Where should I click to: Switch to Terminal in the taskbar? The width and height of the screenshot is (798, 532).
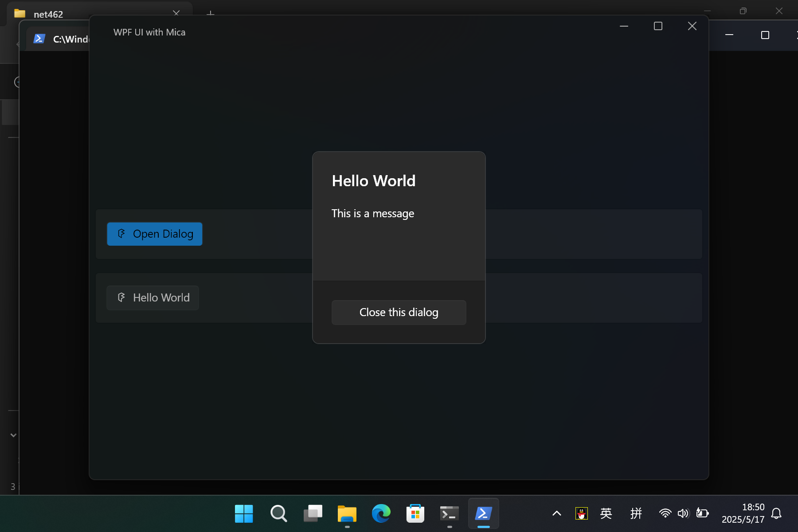pos(450,514)
